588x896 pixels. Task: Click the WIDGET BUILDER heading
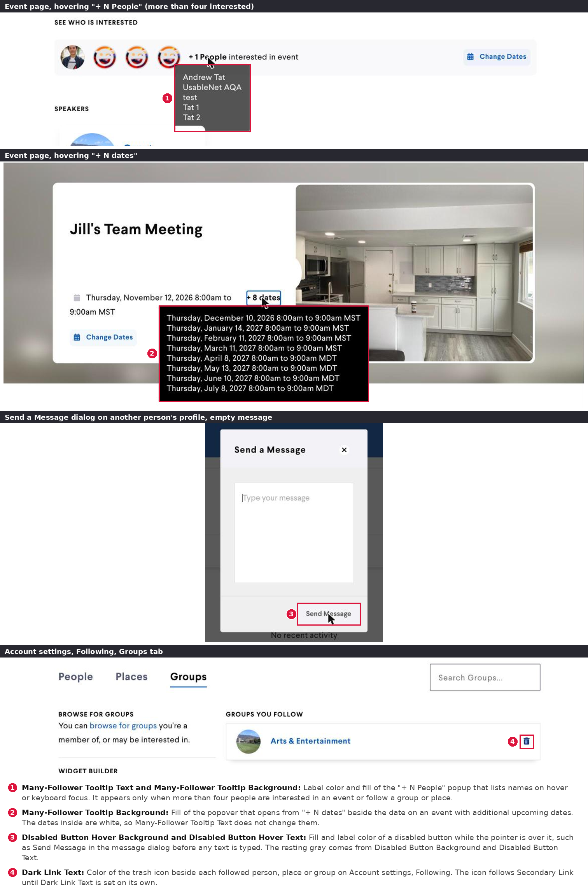pos(88,771)
